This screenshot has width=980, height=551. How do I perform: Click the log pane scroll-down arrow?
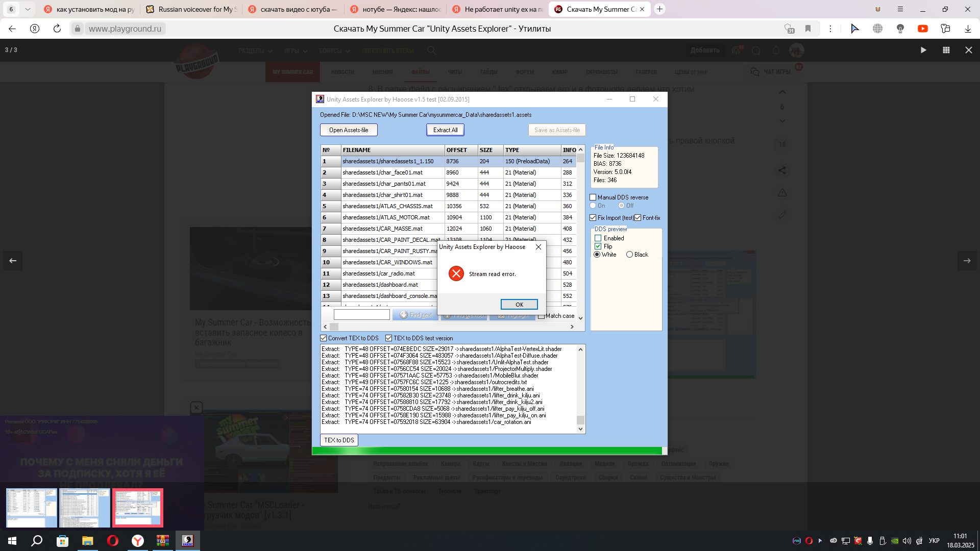580,429
